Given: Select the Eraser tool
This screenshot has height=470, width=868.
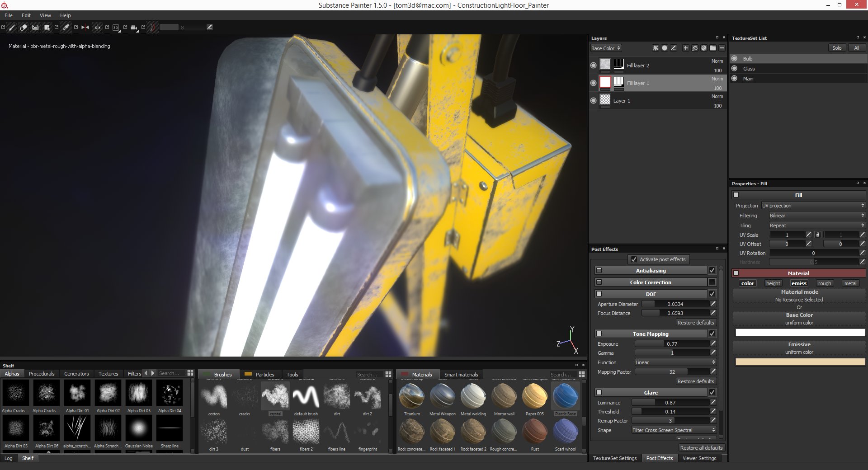Looking at the screenshot, I should point(23,27).
